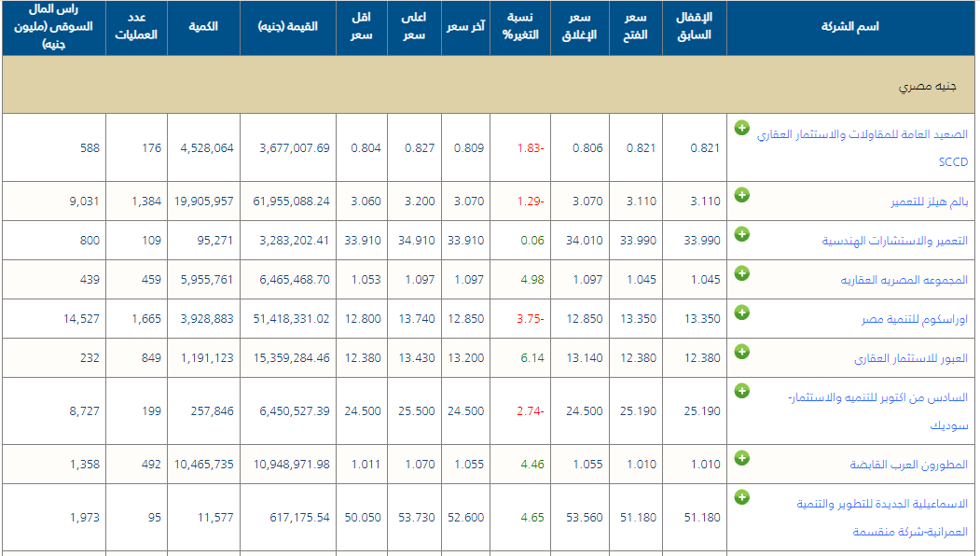The height and width of the screenshot is (556, 980).
Task: Click the اسم الشركة column header
Action: point(850,27)
